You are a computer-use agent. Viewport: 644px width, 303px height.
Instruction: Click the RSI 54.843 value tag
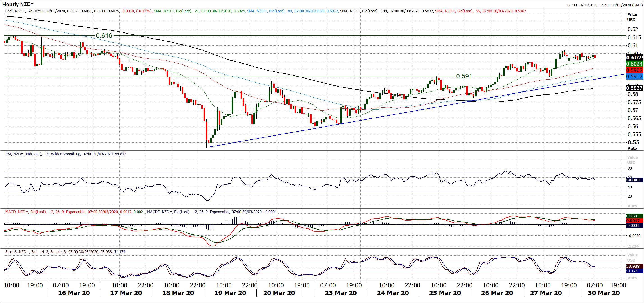click(x=634, y=180)
